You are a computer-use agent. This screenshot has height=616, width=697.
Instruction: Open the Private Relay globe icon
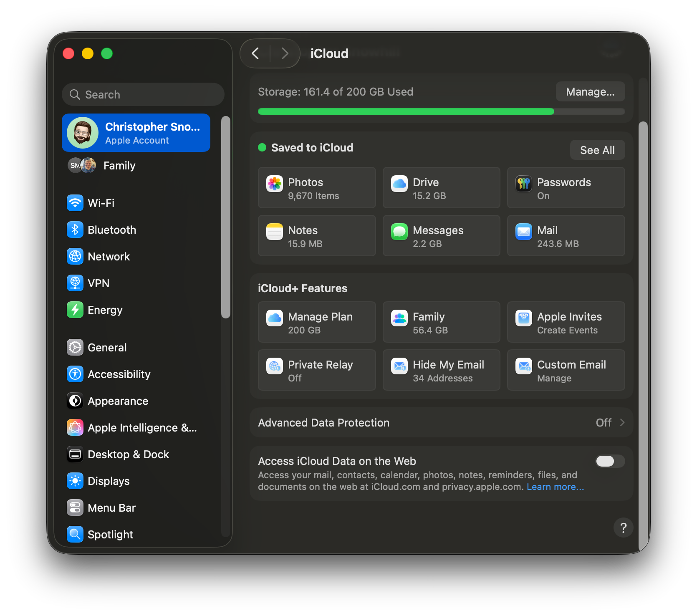click(275, 366)
